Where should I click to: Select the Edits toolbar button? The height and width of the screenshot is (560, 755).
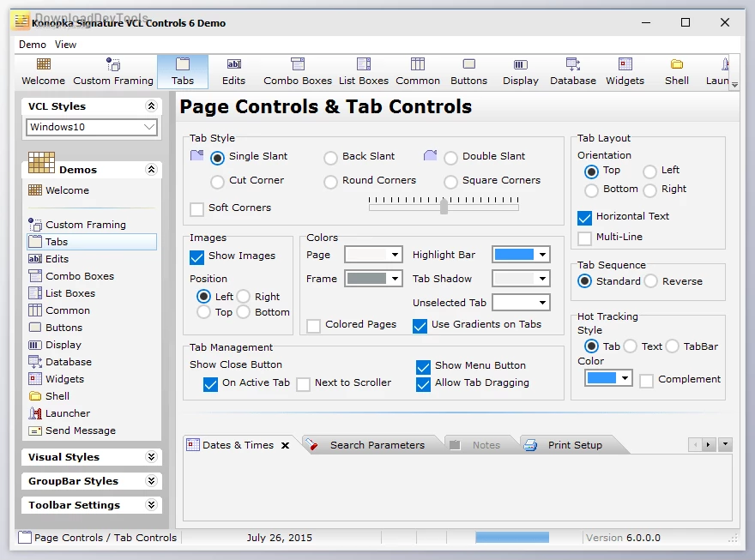[233, 71]
